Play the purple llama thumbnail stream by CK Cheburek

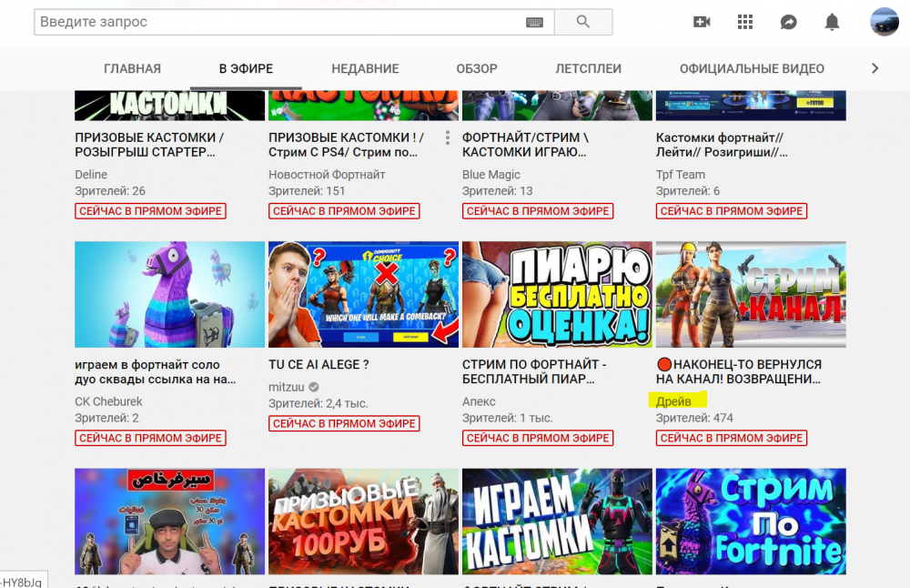[169, 294]
